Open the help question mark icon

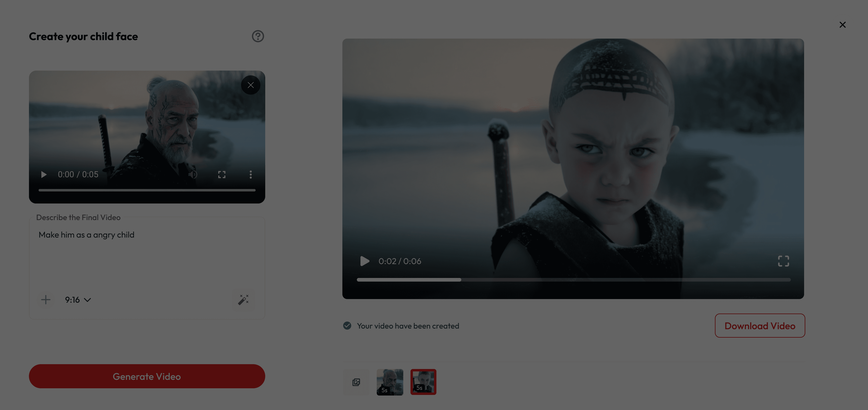click(x=258, y=36)
